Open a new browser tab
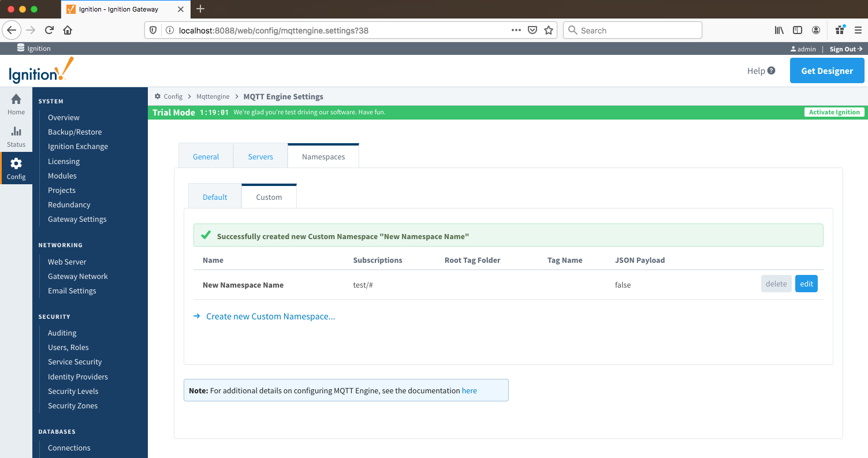This screenshot has height=458, width=868. coord(200,9)
